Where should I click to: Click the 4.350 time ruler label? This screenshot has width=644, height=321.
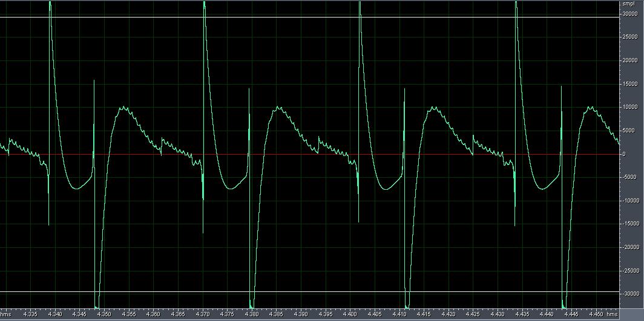[x=104, y=314]
